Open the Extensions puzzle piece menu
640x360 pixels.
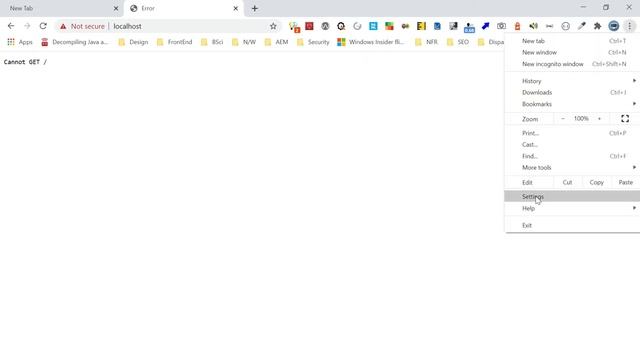point(598,26)
